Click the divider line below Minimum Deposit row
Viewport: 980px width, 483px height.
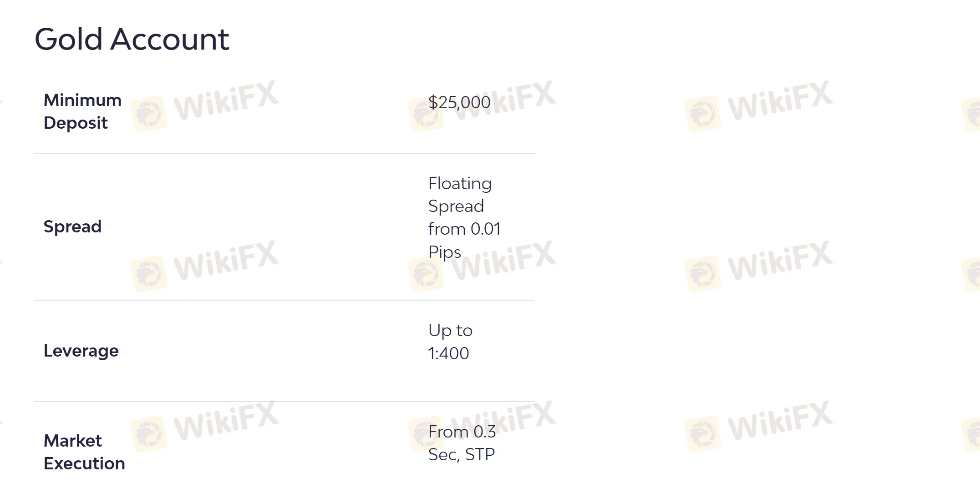click(284, 153)
